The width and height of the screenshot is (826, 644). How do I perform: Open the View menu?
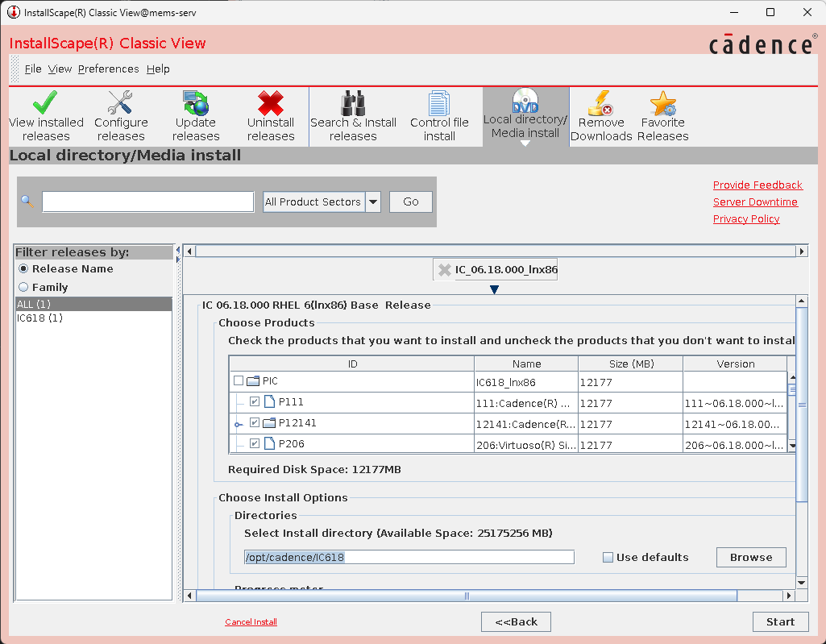(60, 69)
